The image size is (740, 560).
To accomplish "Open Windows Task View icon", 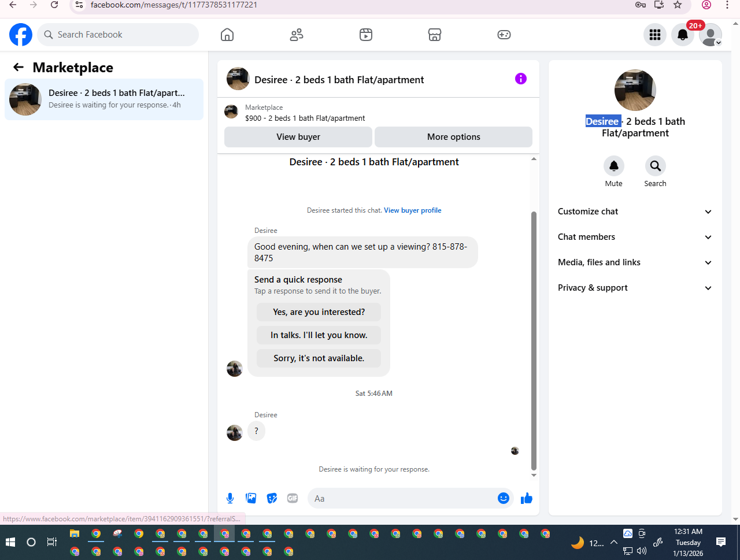I will [51, 542].
